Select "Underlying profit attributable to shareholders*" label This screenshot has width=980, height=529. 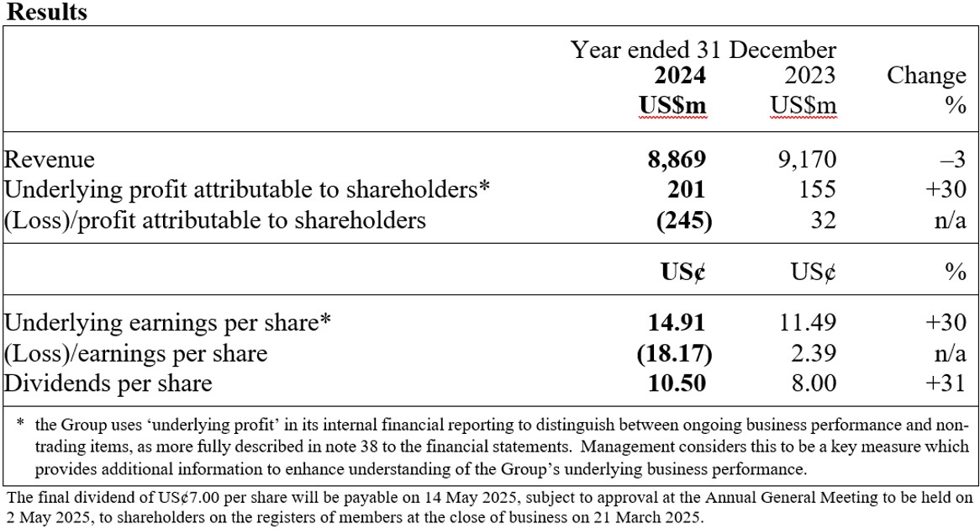(x=247, y=189)
